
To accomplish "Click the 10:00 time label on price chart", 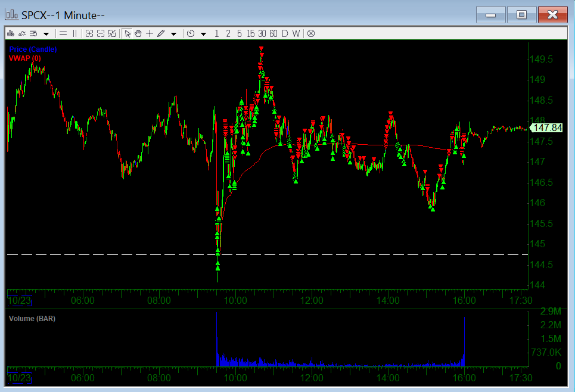I will pyautogui.click(x=235, y=301).
